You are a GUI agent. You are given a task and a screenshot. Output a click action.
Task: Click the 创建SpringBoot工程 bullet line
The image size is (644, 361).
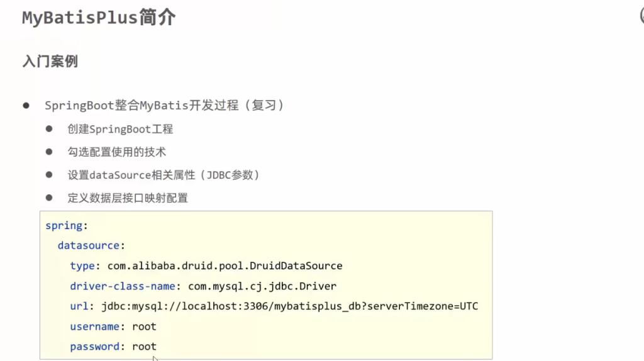tap(120, 129)
